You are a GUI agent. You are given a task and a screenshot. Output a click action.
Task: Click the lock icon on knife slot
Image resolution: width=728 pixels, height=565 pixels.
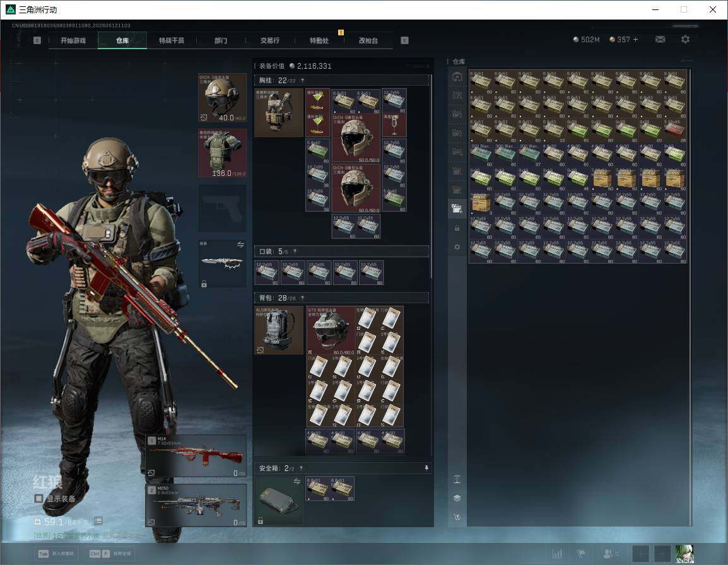tap(204, 283)
